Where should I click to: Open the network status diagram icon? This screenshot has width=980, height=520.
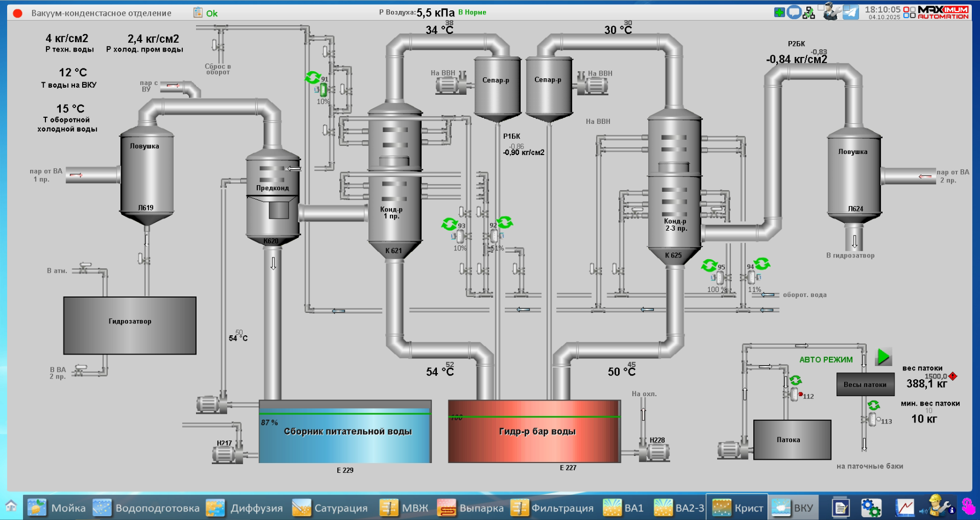(809, 13)
